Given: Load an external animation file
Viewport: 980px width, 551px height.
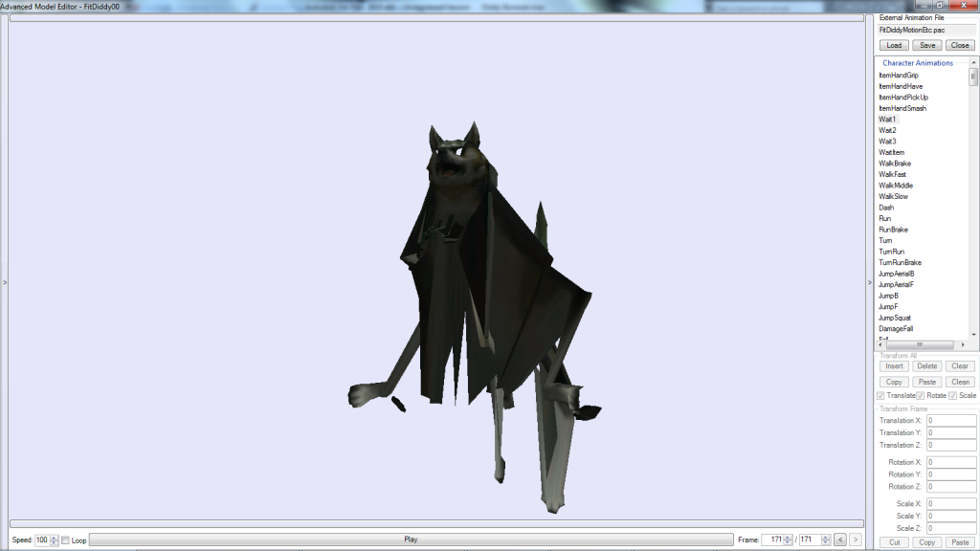Looking at the screenshot, I should tap(894, 45).
